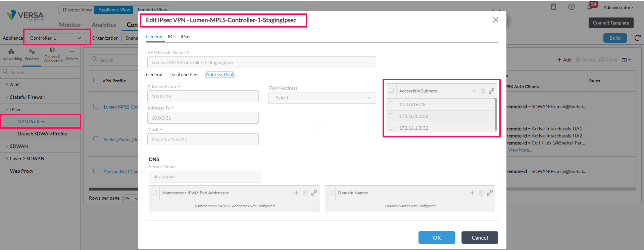Click the Build button

(x=615, y=38)
